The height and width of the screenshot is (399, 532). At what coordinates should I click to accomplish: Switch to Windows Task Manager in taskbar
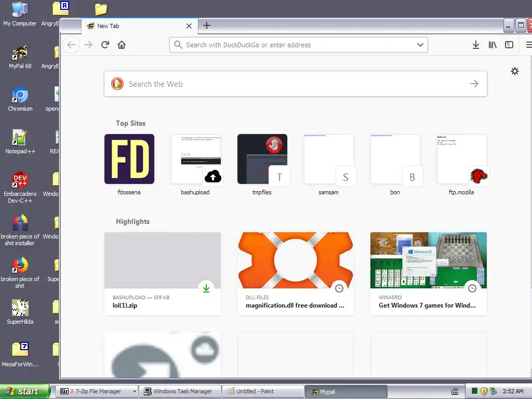(x=180, y=391)
